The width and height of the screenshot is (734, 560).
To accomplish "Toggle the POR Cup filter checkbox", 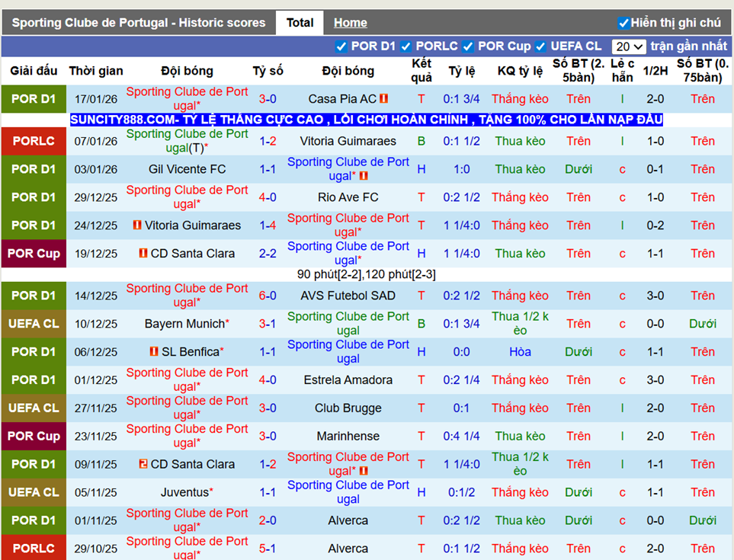I will coord(468,46).
